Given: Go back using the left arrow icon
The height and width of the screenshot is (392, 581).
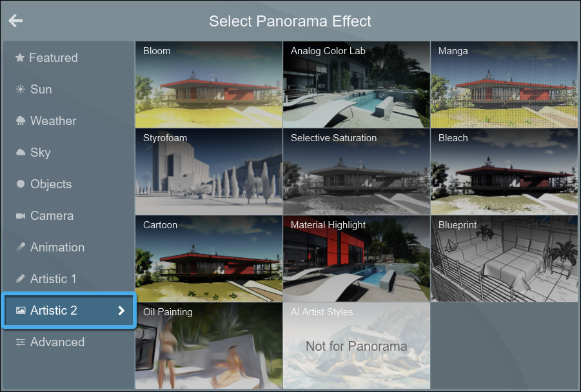Looking at the screenshot, I should coord(15,21).
